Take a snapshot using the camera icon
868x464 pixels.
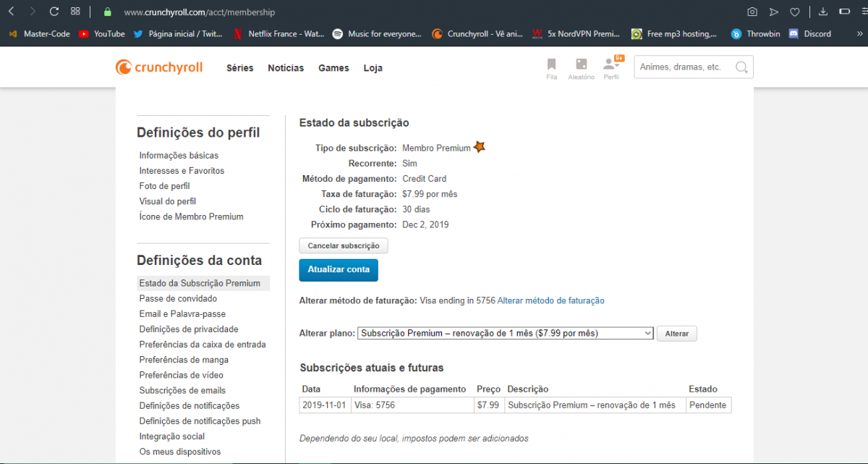pos(752,12)
